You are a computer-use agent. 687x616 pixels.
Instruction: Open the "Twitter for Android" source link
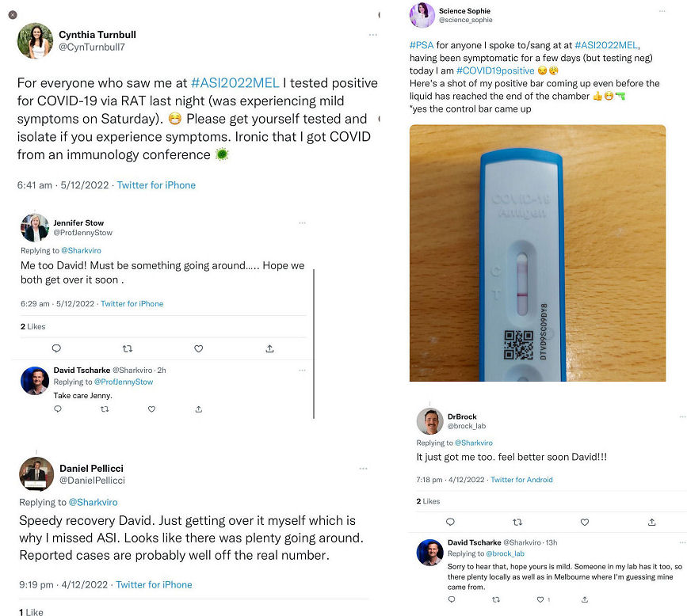(521, 480)
